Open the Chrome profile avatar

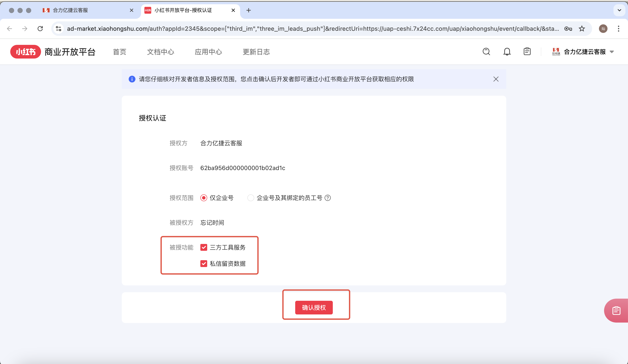pos(603,29)
